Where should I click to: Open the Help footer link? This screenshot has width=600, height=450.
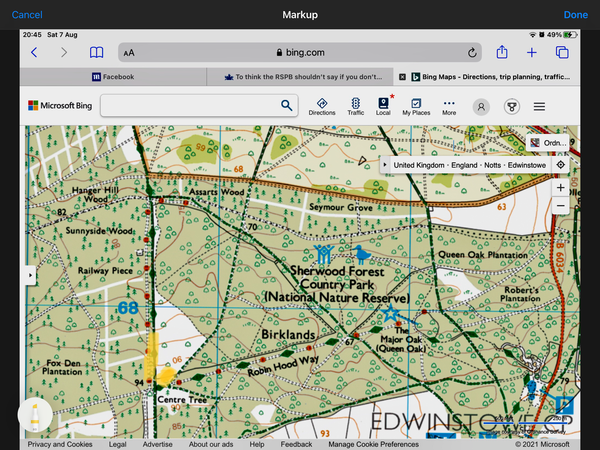pos(257,444)
